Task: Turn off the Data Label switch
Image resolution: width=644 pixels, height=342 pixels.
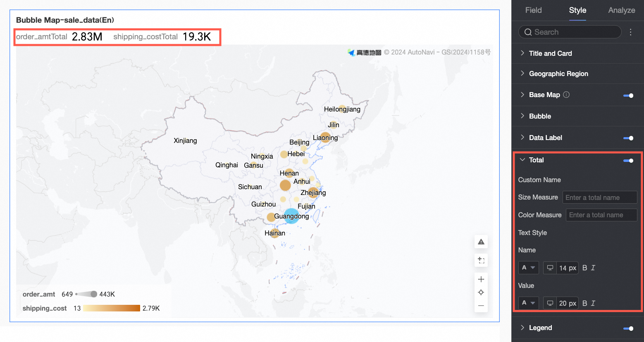Action: (x=628, y=138)
